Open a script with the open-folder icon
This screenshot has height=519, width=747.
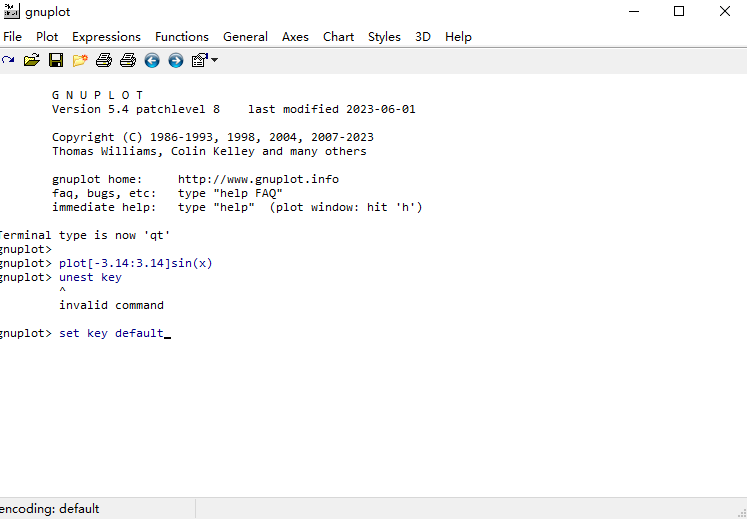click(31, 61)
